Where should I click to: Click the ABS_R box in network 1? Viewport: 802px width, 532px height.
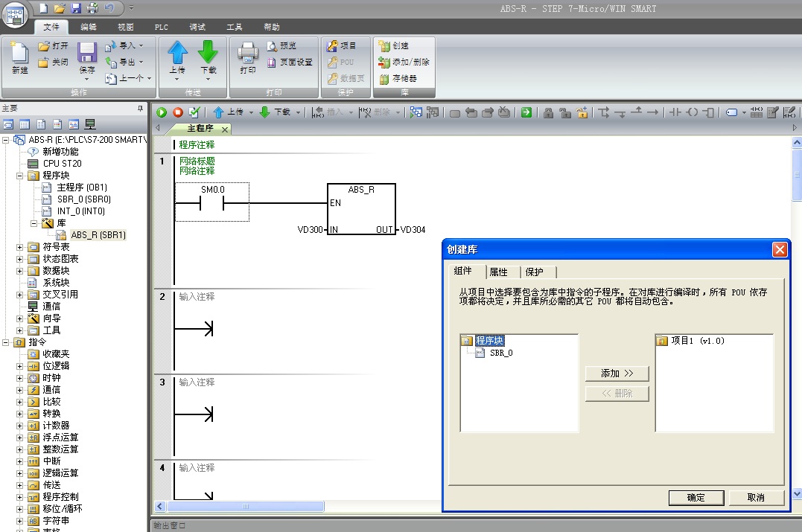coord(361,208)
